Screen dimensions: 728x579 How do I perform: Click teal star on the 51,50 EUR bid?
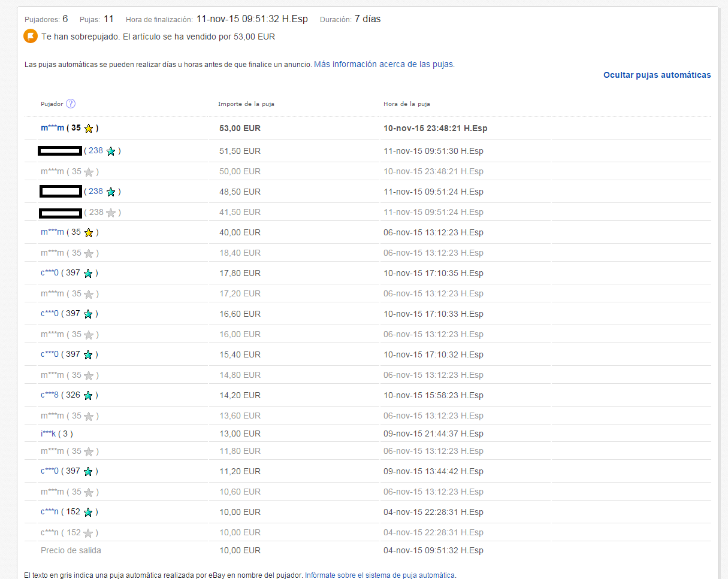pyautogui.click(x=111, y=151)
